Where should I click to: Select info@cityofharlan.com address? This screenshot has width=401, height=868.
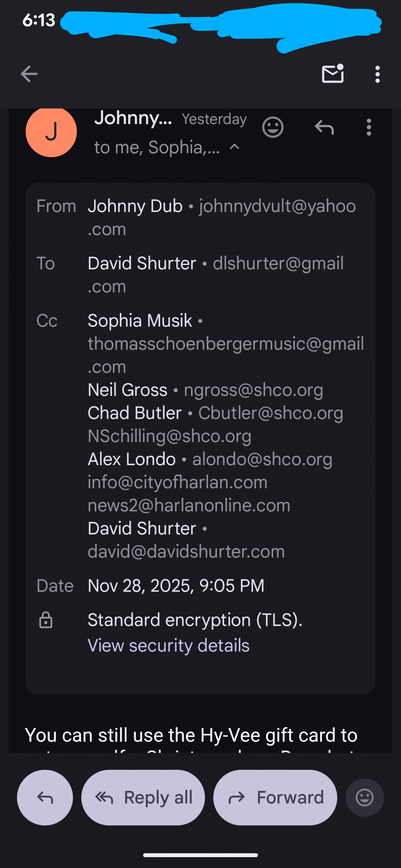coord(177,482)
